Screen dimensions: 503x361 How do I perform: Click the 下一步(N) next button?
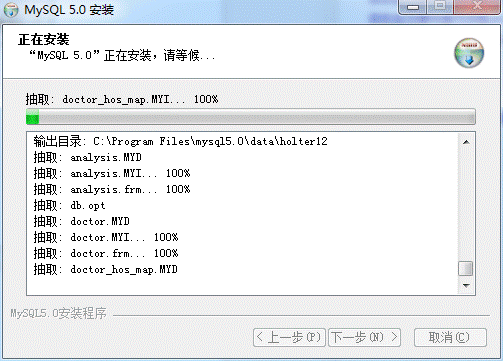point(364,337)
